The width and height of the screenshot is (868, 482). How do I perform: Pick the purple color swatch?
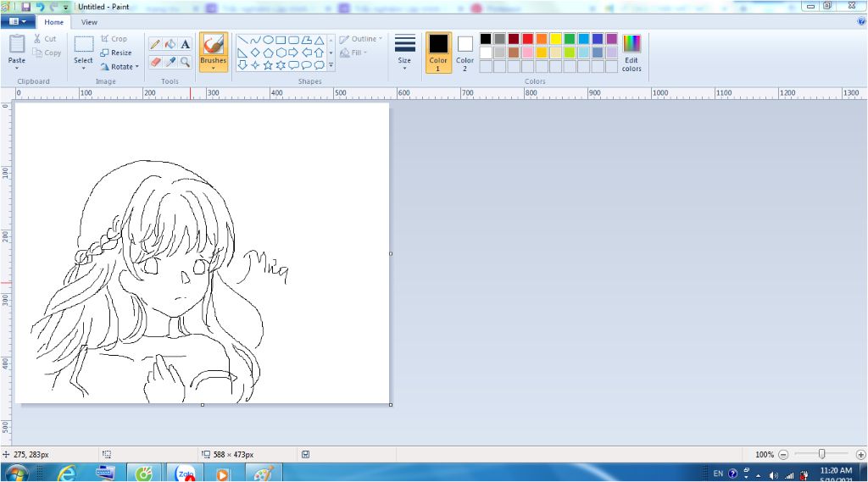point(612,39)
